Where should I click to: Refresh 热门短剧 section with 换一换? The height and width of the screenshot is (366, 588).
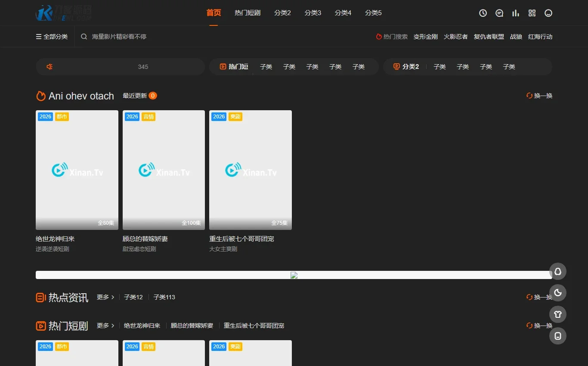click(x=539, y=326)
